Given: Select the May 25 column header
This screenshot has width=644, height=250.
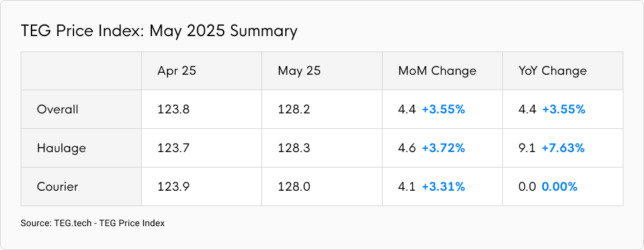Looking at the screenshot, I should 299,71.
